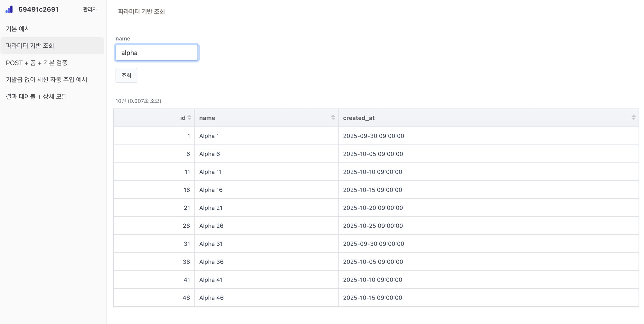Click the created_at column header text
Image resolution: width=644 pixels, height=324 pixels.
point(359,118)
